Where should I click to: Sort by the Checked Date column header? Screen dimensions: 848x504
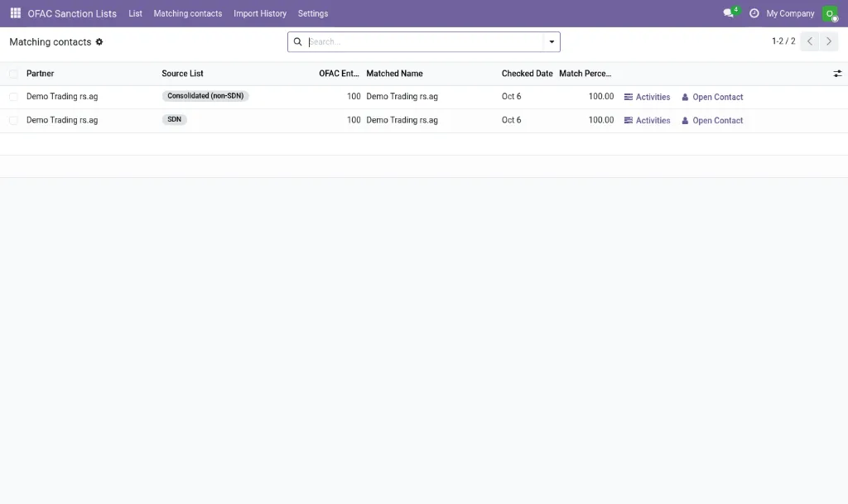click(x=527, y=74)
